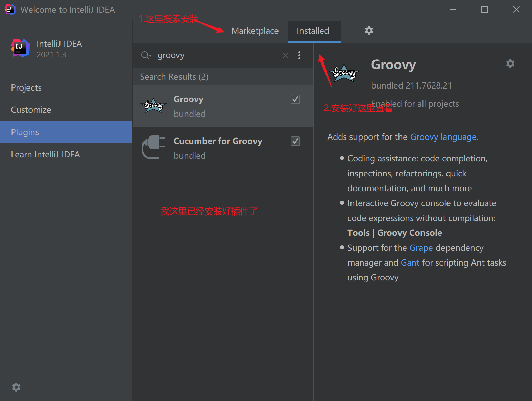The width and height of the screenshot is (532, 401).
Task: Click the IntelliJ IDEA logo in sidebar
Action: 20,48
